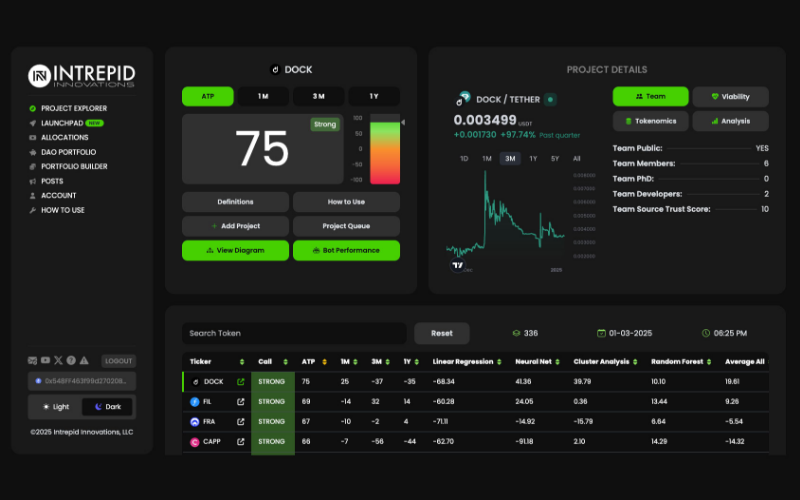Click the FRA coin logo in table
Viewport: 800px width, 500px height.
click(194, 421)
